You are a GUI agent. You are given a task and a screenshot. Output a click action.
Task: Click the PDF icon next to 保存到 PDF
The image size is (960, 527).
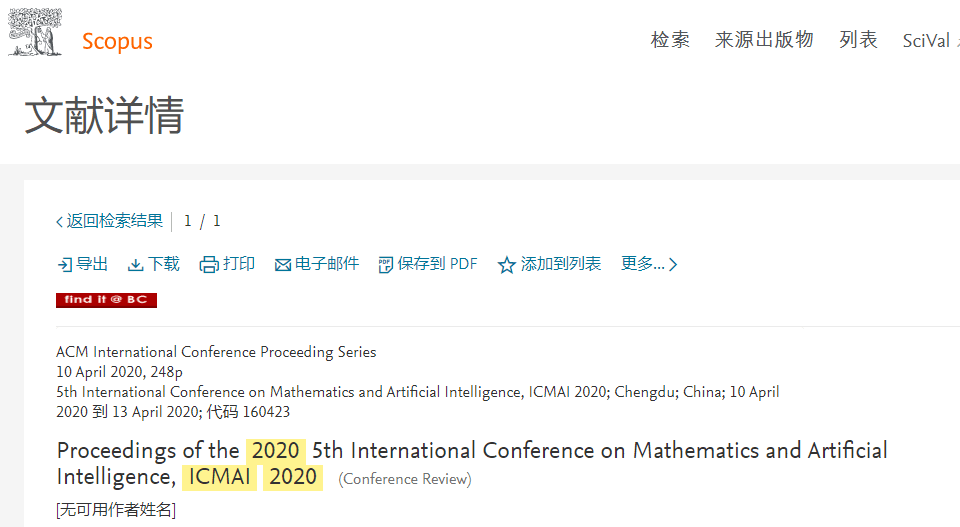(x=385, y=264)
